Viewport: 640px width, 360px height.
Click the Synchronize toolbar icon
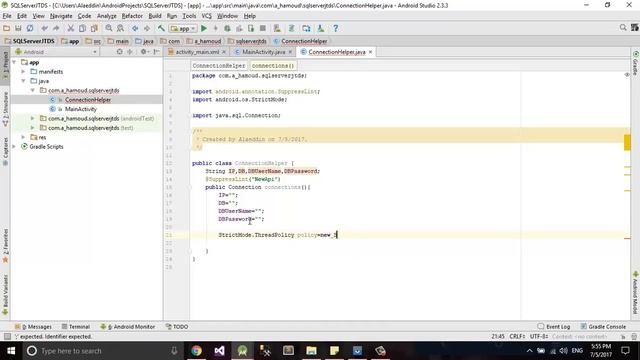(x=30, y=28)
